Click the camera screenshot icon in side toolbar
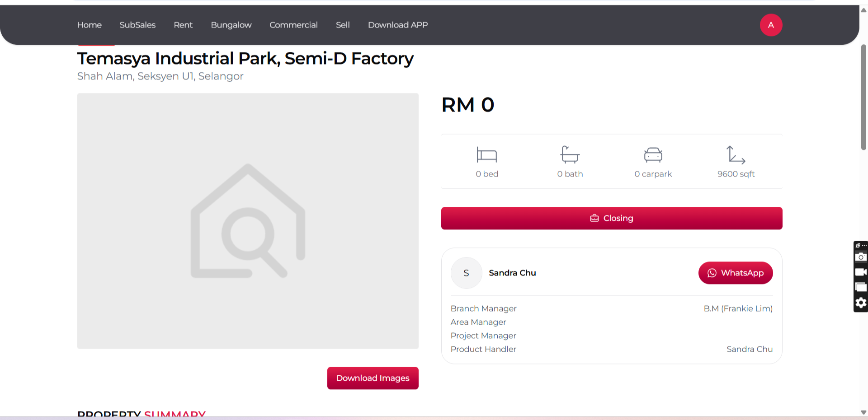Image resolution: width=868 pixels, height=420 pixels. click(x=861, y=257)
